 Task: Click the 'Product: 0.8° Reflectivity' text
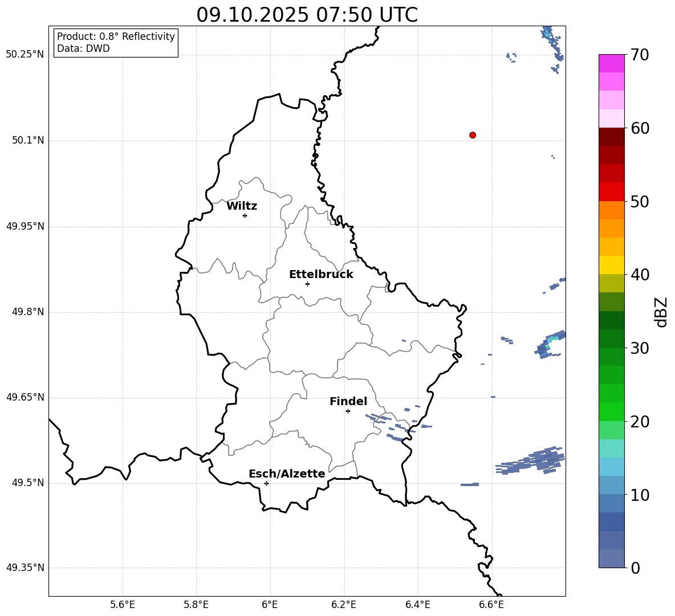pos(116,36)
